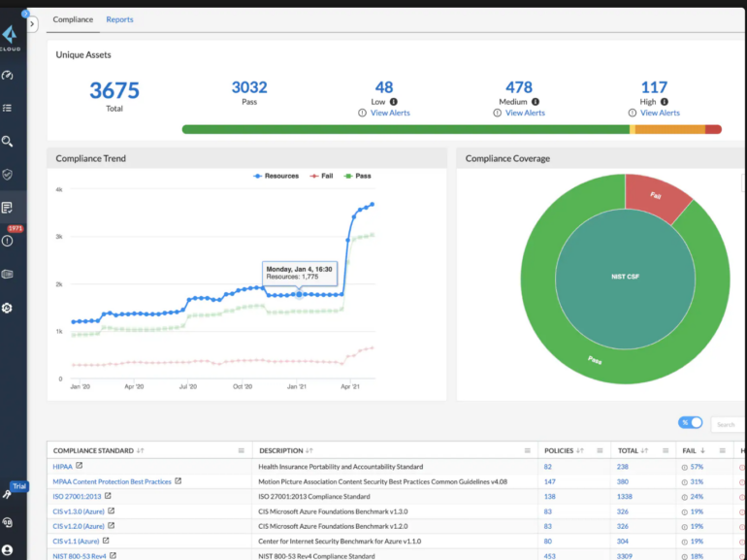Click View Alerts under High severity
This screenshot has height=560, width=747.
(660, 113)
